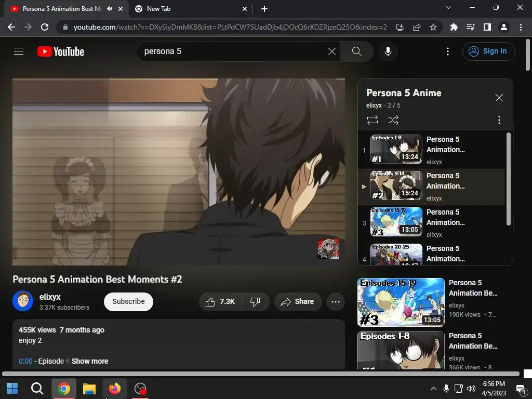
Task: Clear the search text with the X icon
Action: click(x=332, y=51)
